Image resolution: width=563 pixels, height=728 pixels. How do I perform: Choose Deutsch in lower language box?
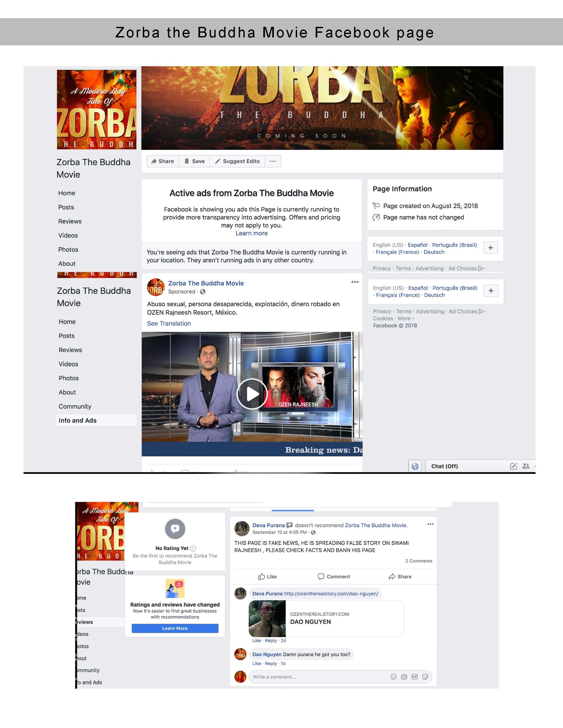click(x=434, y=295)
